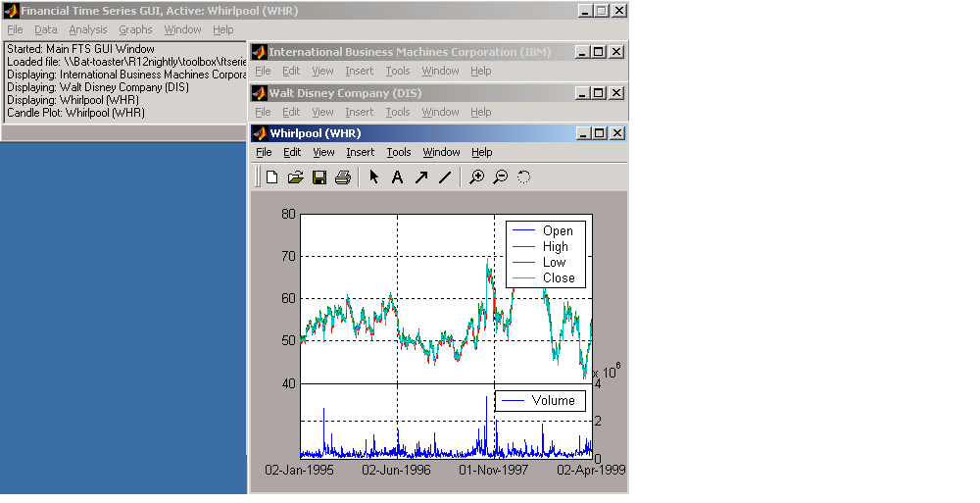
Task: Activate the Insert Text tool
Action: 397,177
